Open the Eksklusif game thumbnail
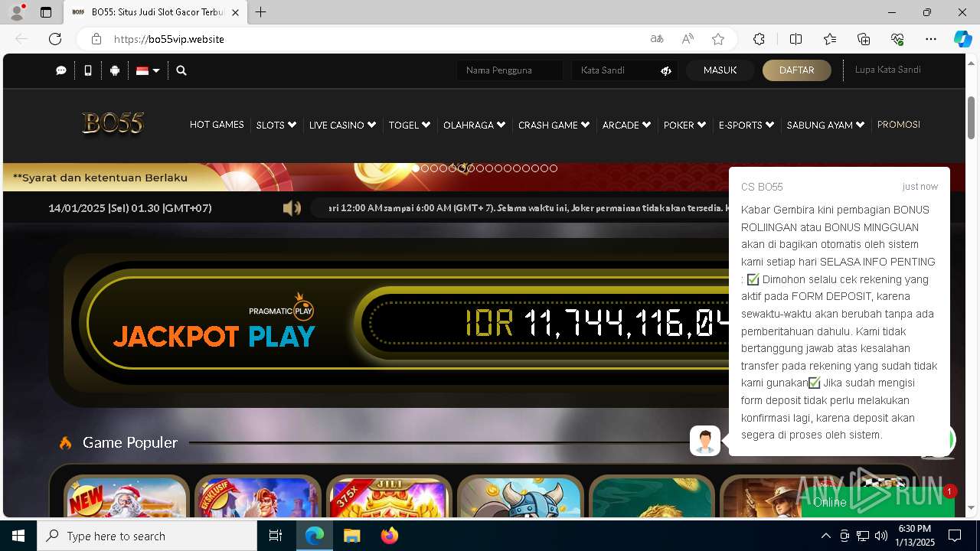 pyautogui.click(x=257, y=497)
